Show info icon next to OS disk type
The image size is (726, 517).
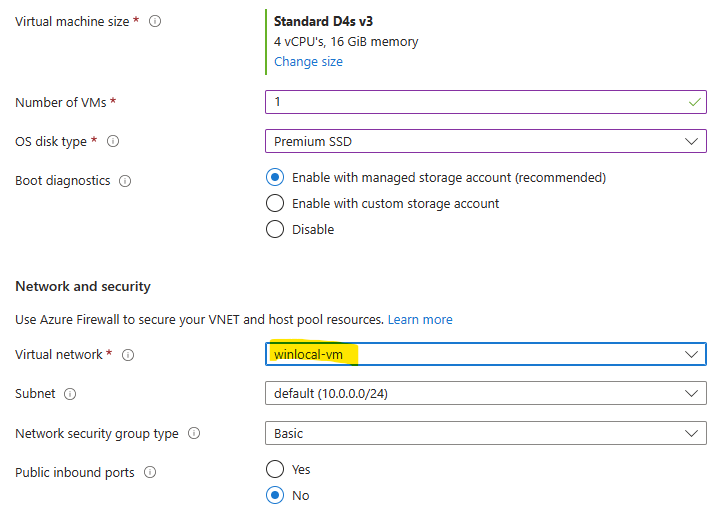[x=113, y=141]
